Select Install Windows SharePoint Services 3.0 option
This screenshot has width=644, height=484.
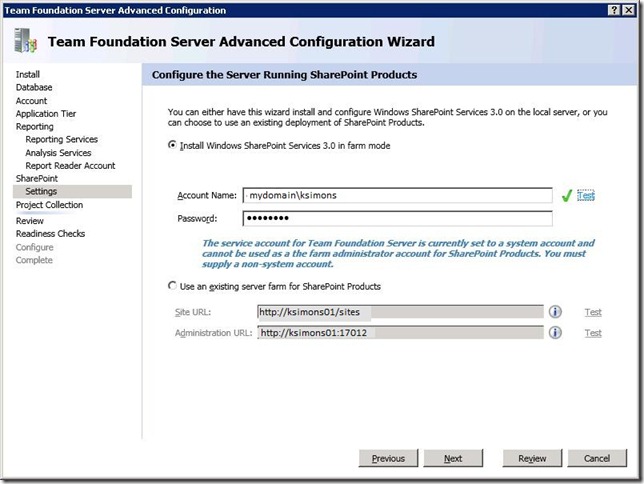[x=174, y=145]
